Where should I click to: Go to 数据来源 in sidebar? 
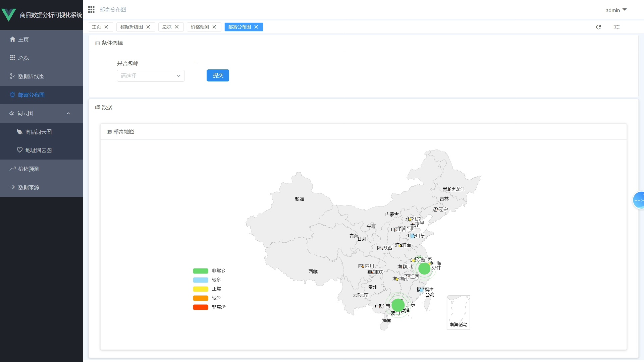[x=29, y=187]
